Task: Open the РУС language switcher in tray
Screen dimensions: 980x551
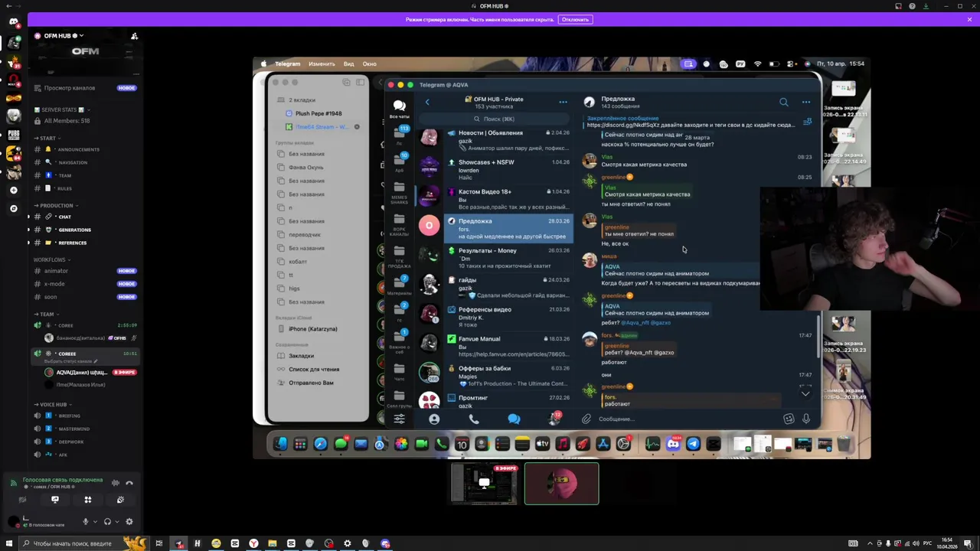Action: tap(928, 543)
